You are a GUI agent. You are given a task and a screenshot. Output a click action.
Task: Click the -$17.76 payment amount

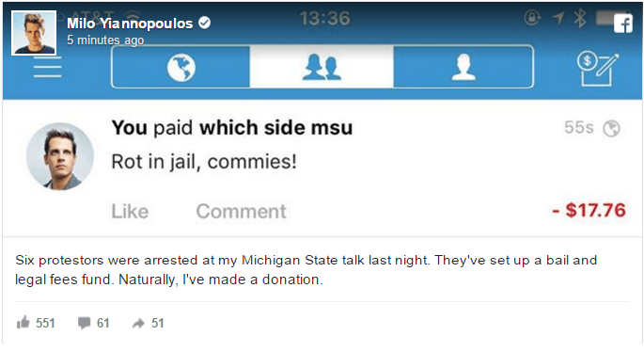pos(589,210)
